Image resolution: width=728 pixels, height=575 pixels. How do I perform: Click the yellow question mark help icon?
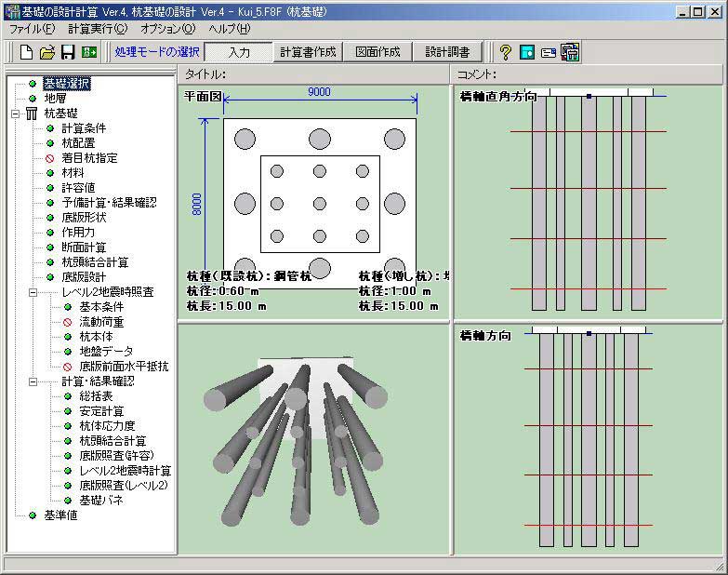point(505,52)
